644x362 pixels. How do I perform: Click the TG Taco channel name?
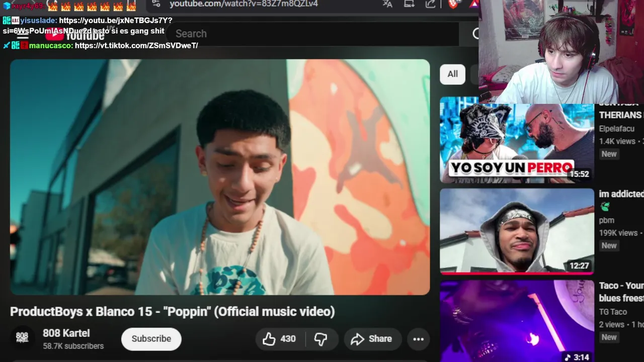[x=613, y=312]
